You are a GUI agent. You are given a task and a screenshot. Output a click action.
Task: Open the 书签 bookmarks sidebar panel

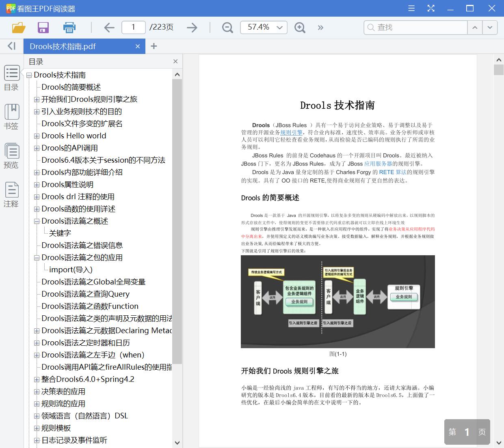[x=11, y=117]
